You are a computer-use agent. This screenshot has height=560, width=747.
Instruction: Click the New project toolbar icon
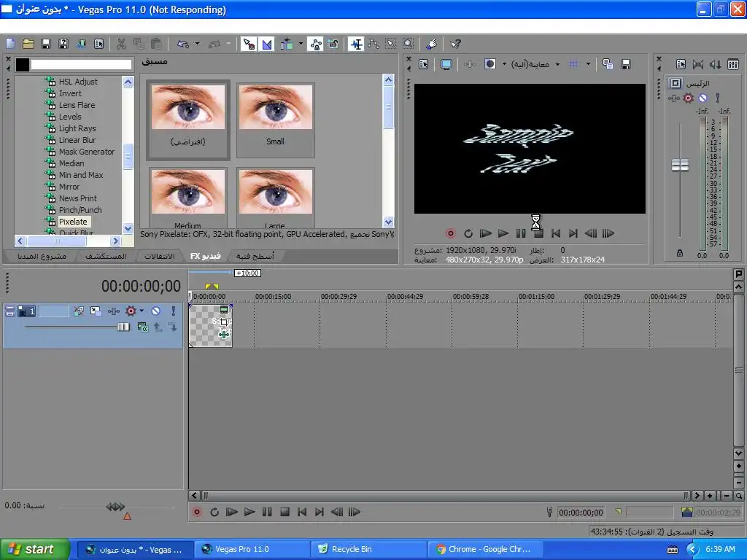click(10, 44)
